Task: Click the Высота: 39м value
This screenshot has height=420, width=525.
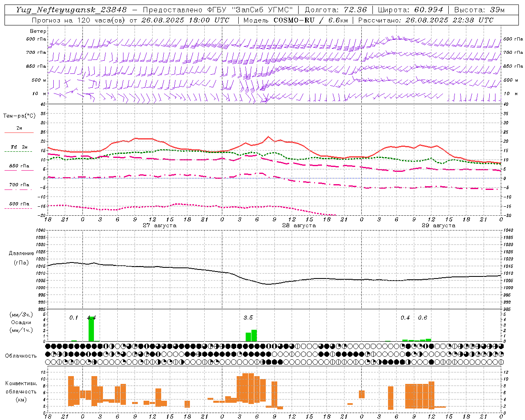Action: tap(479, 10)
